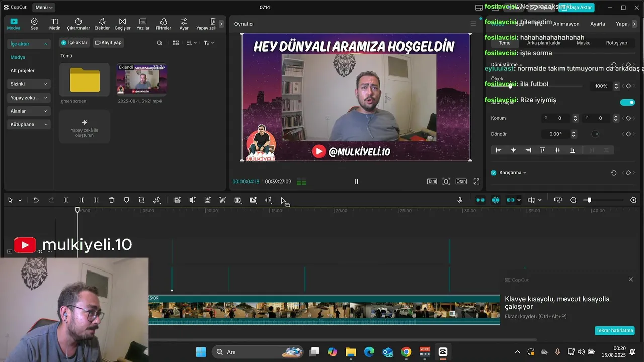Image resolution: width=644 pixels, height=362 pixels.
Task: Click the Kayıt yap record button
Action: click(108, 43)
